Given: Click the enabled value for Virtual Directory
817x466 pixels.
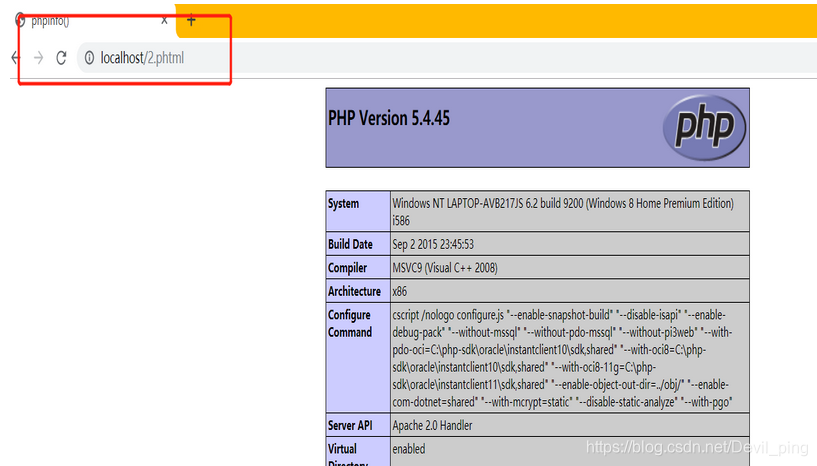Looking at the screenshot, I should 409,449.
